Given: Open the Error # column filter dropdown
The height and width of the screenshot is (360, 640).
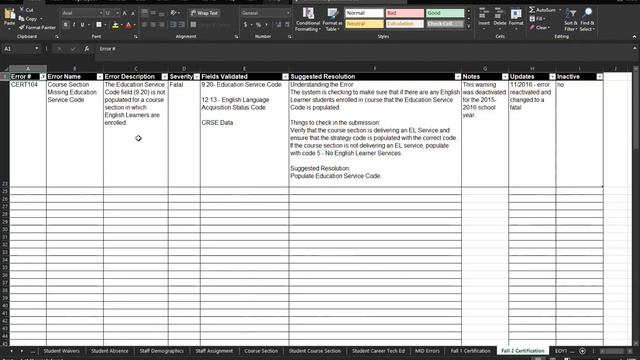Looking at the screenshot, I should [43, 77].
